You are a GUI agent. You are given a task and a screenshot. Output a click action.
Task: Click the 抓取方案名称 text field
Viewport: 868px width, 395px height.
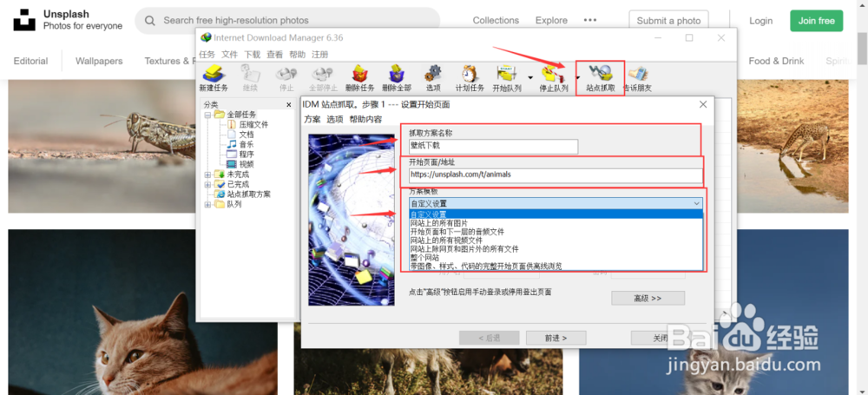(493, 146)
